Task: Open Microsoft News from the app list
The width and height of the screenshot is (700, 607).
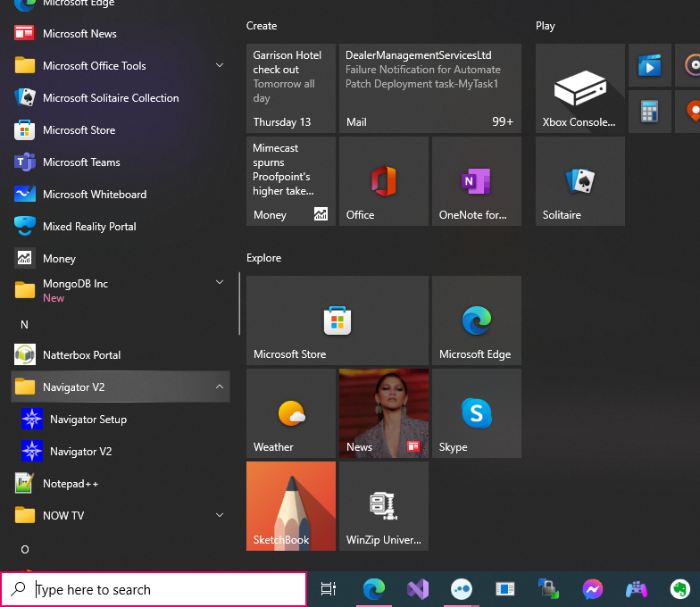Action: [x=120, y=34]
